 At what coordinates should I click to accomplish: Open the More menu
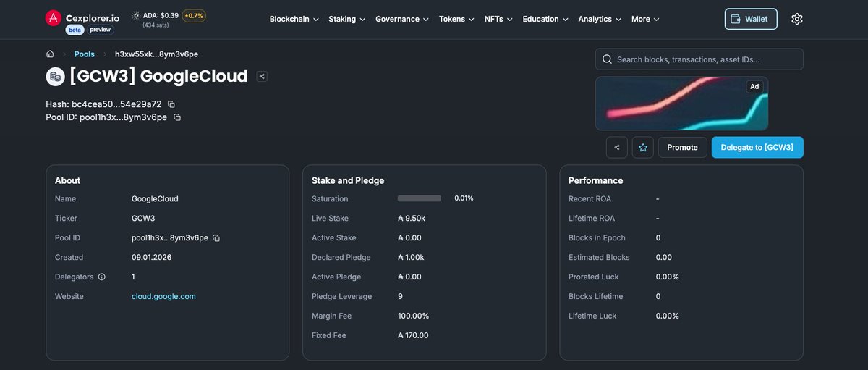tap(646, 19)
